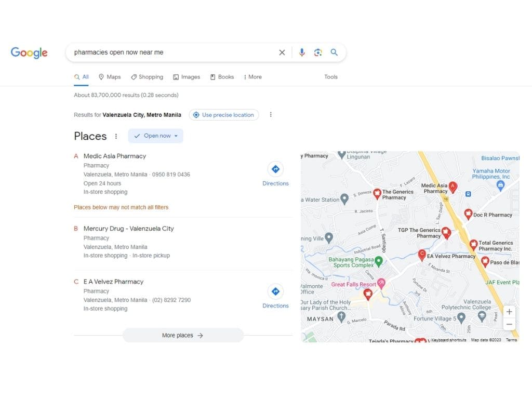Click the phone number 0950 819 0436
532x399 pixels.
(x=171, y=175)
